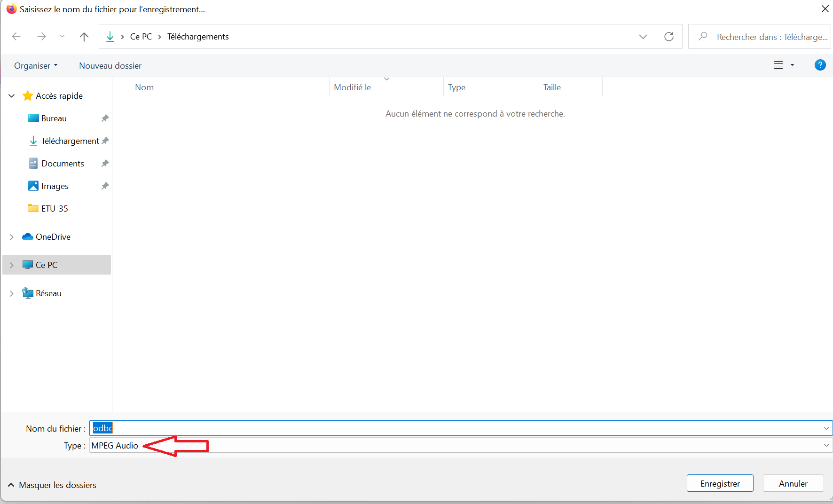Hide folders with Masquer les dossiers

coord(52,485)
